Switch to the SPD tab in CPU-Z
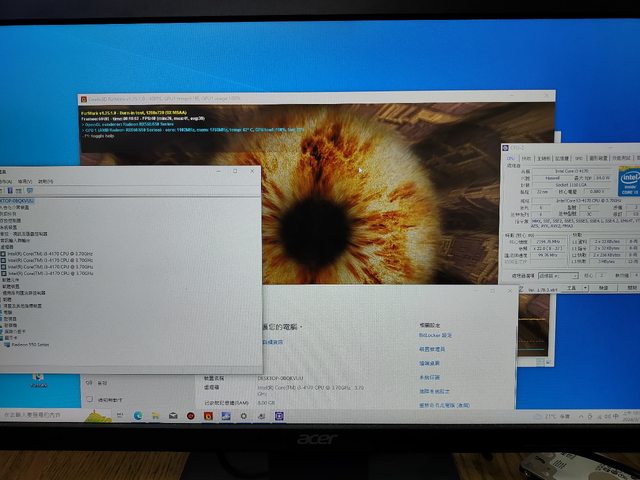This screenshot has width=640, height=480. click(578, 158)
